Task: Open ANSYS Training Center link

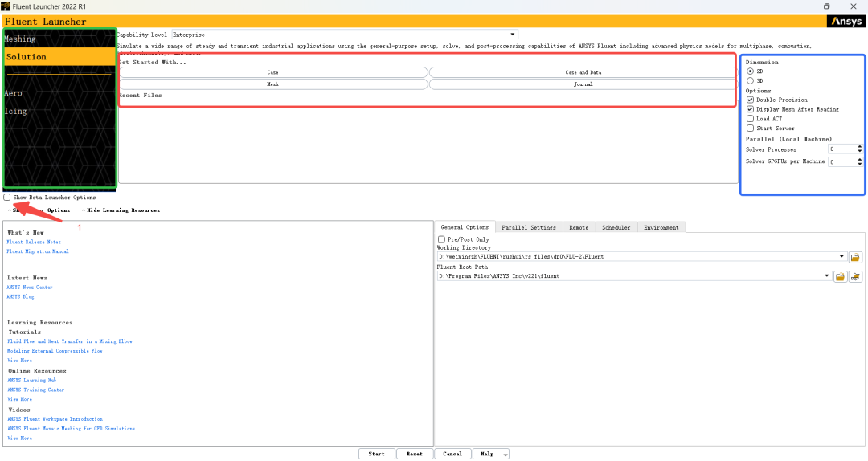Action: tap(36, 390)
